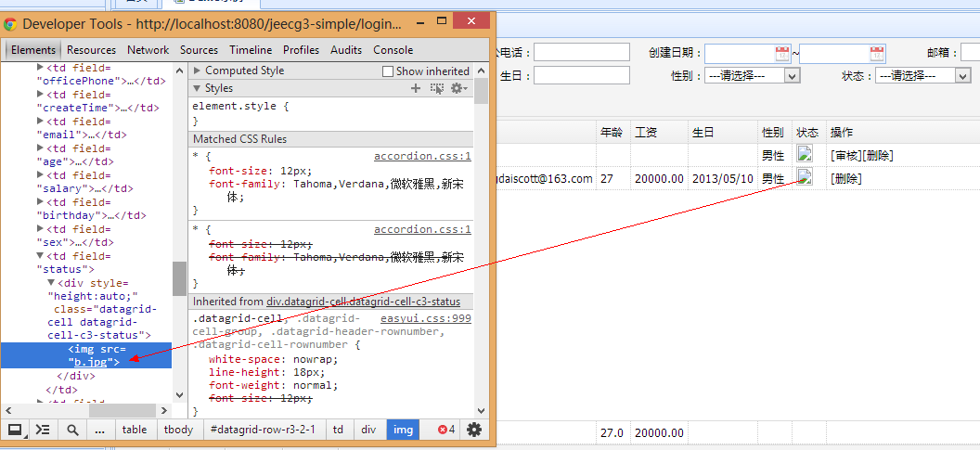Viewport: 980px width, 450px height.
Task: Open the search magnifier in DevTools
Action: click(72, 430)
